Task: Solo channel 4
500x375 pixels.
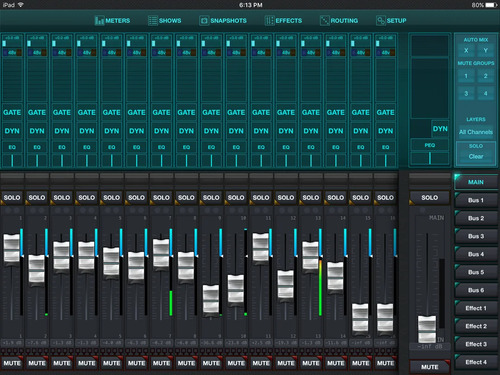Action: click(x=87, y=198)
